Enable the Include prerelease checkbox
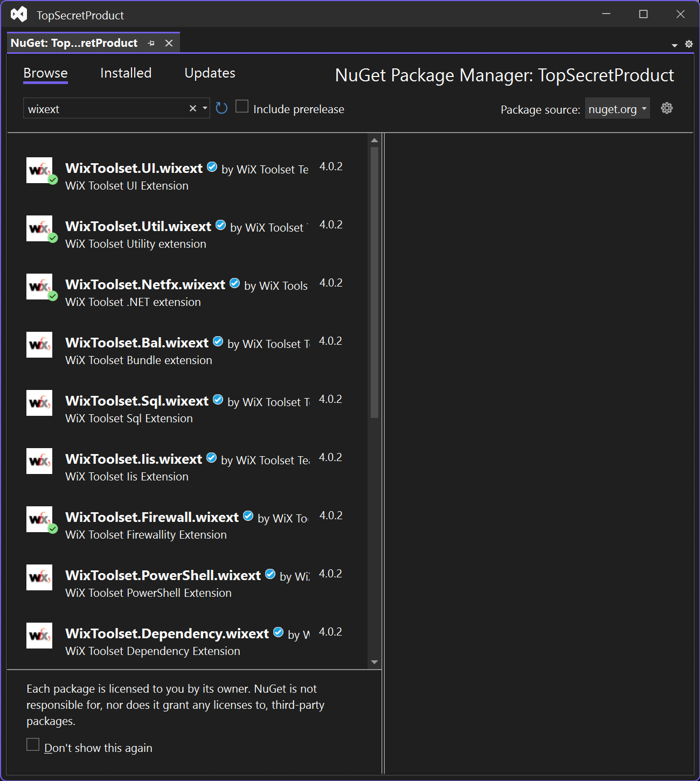700x781 pixels. pyautogui.click(x=242, y=106)
